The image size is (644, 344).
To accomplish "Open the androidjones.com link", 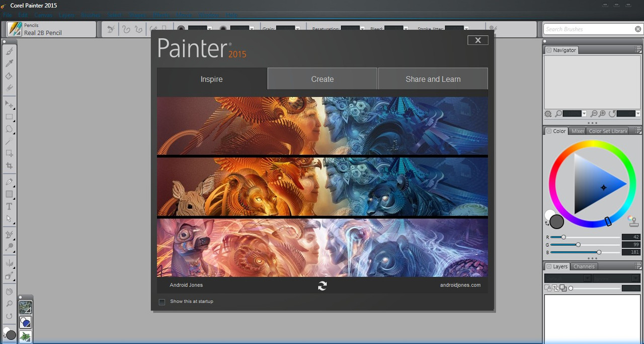I will pos(460,285).
